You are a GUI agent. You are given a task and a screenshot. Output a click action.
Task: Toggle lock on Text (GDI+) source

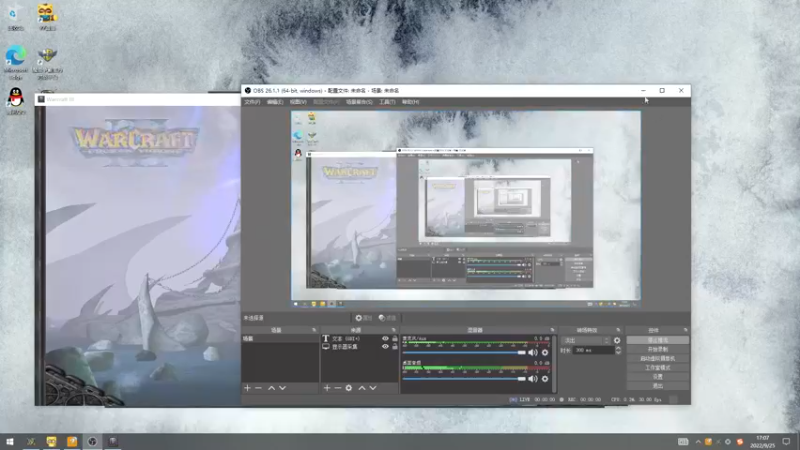(395, 338)
